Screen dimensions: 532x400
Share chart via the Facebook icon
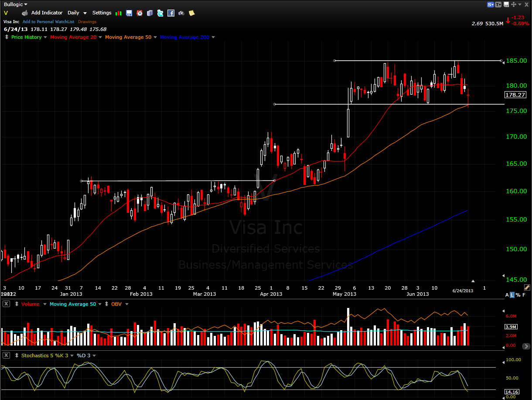tap(171, 13)
